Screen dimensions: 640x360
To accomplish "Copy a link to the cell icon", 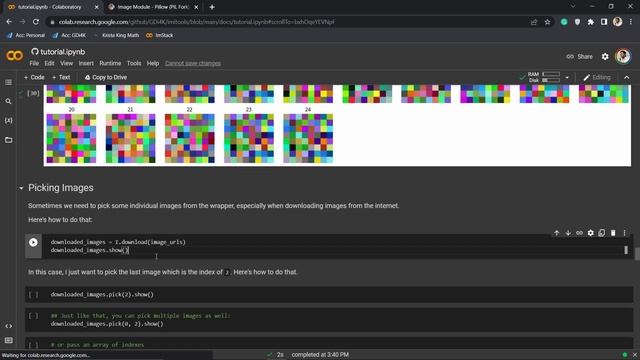I will [579, 233].
